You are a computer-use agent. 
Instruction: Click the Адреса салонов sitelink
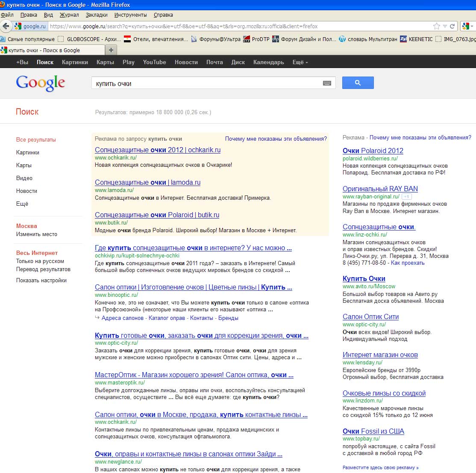click(x=123, y=318)
